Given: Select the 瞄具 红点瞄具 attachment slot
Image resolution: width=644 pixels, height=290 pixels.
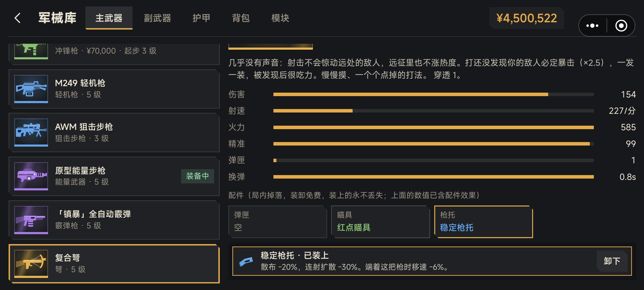Looking at the screenshot, I should click(x=380, y=222).
